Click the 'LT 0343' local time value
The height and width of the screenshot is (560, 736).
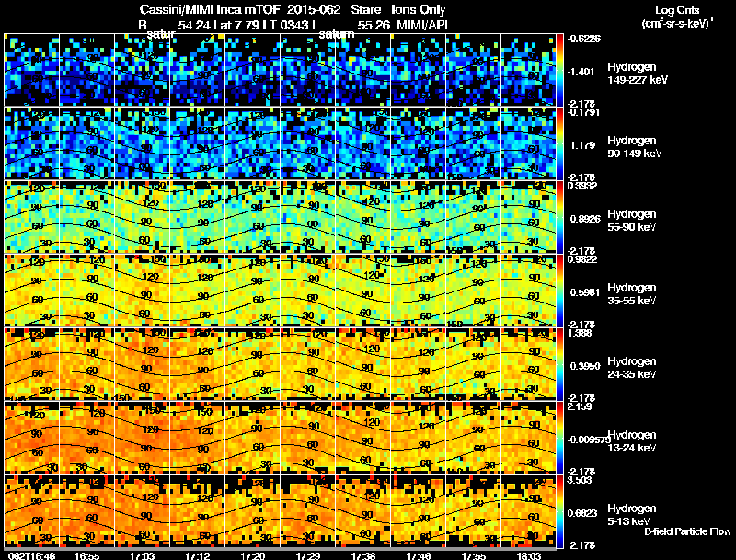tap(285, 26)
